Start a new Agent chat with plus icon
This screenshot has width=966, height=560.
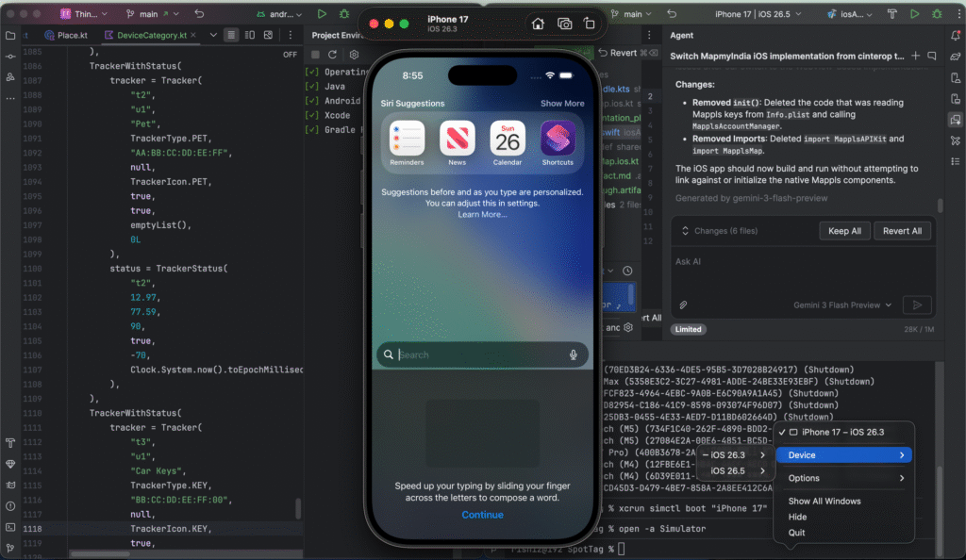click(x=915, y=56)
